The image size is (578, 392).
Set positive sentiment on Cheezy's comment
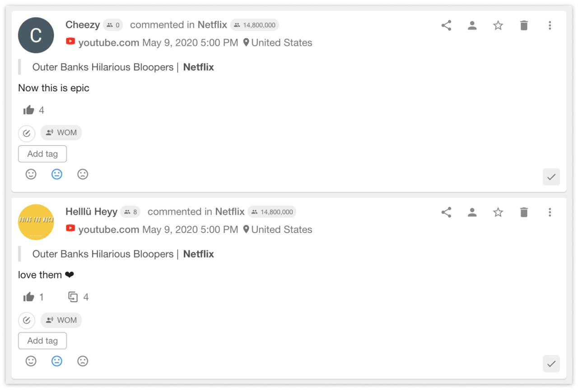coord(31,174)
